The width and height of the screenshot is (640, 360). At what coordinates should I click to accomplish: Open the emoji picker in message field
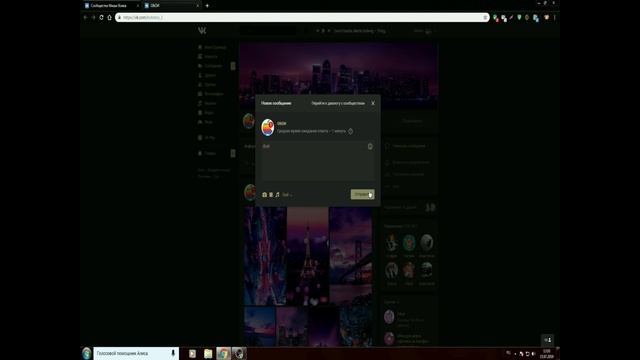[x=370, y=146]
